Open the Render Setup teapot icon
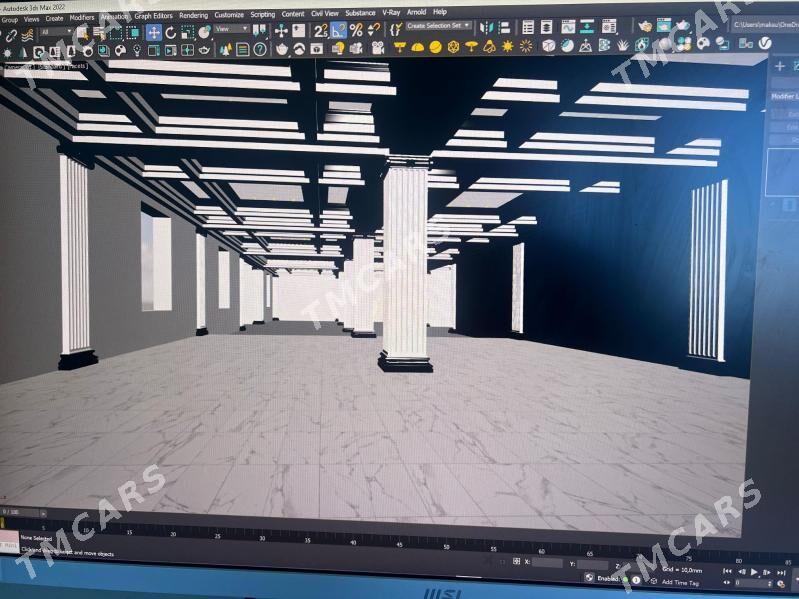Screen dimensions: 799x599 (645, 26)
